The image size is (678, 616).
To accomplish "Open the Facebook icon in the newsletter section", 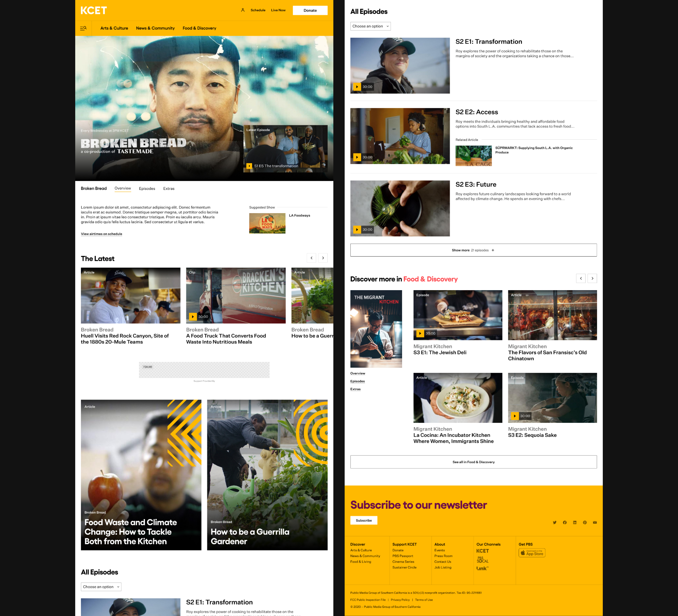I will coord(565,522).
